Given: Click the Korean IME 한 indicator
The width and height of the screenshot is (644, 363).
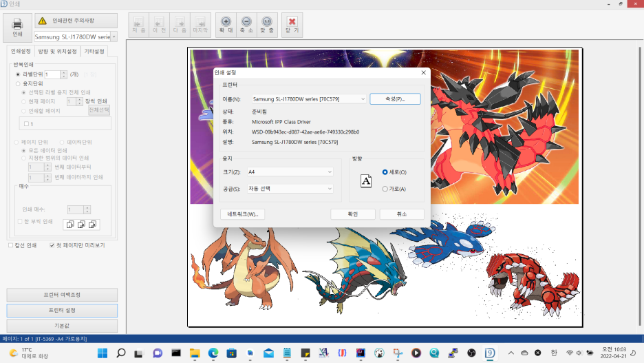Looking at the screenshot, I should pos(554,353).
